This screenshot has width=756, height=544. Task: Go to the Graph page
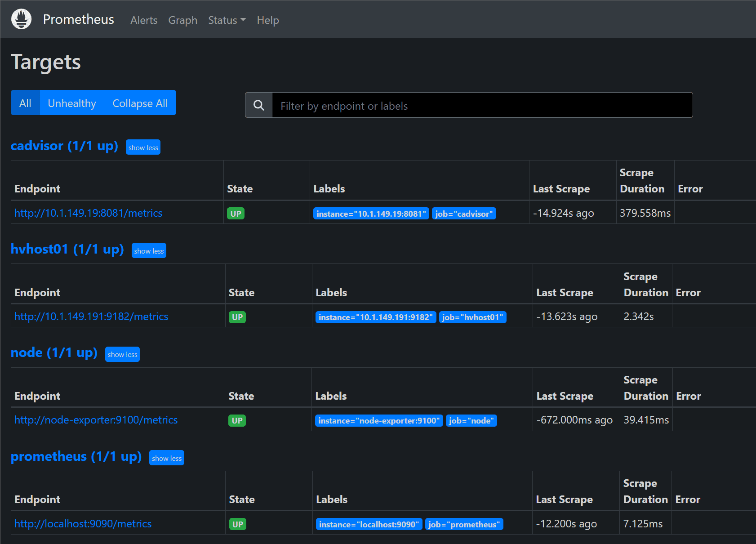click(182, 20)
